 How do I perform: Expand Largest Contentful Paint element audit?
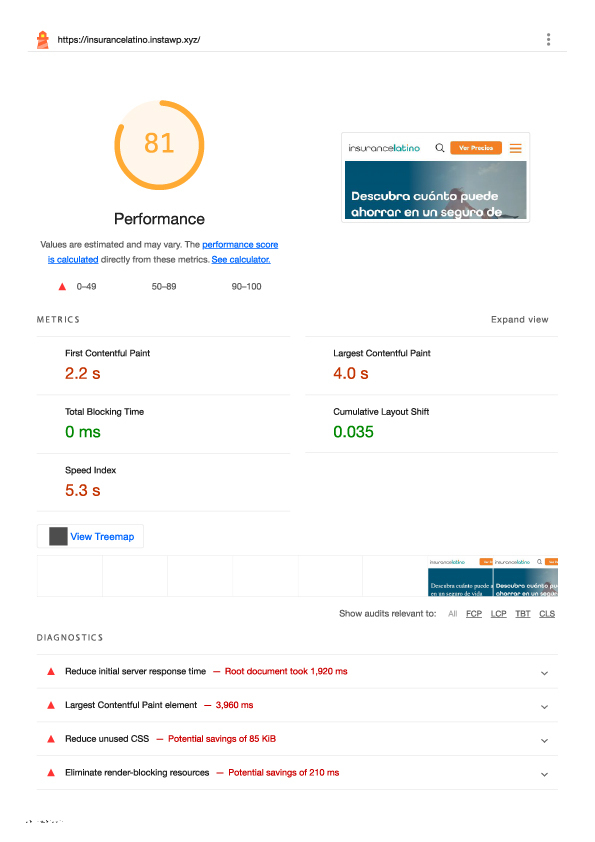point(544,707)
